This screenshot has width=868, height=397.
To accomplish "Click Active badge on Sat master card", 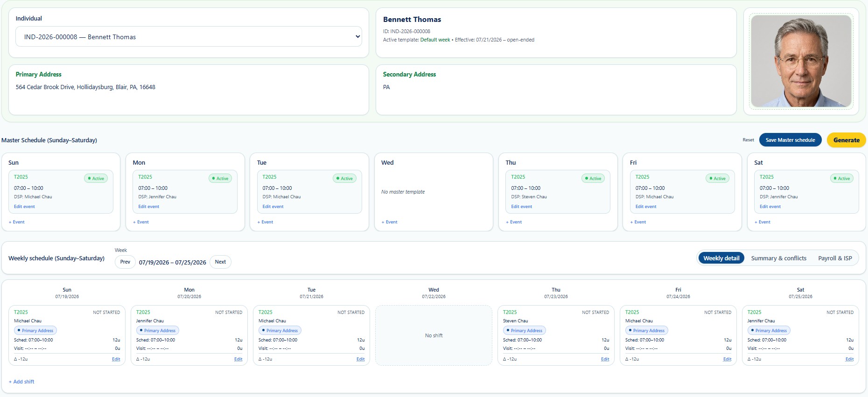I will (842, 178).
